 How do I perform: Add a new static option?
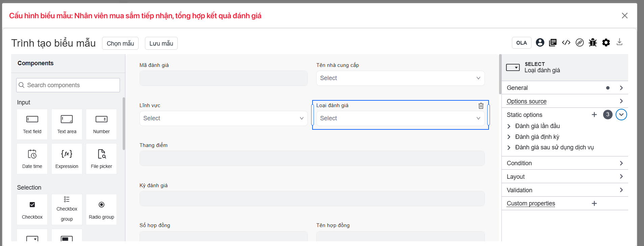tap(594, 115)
